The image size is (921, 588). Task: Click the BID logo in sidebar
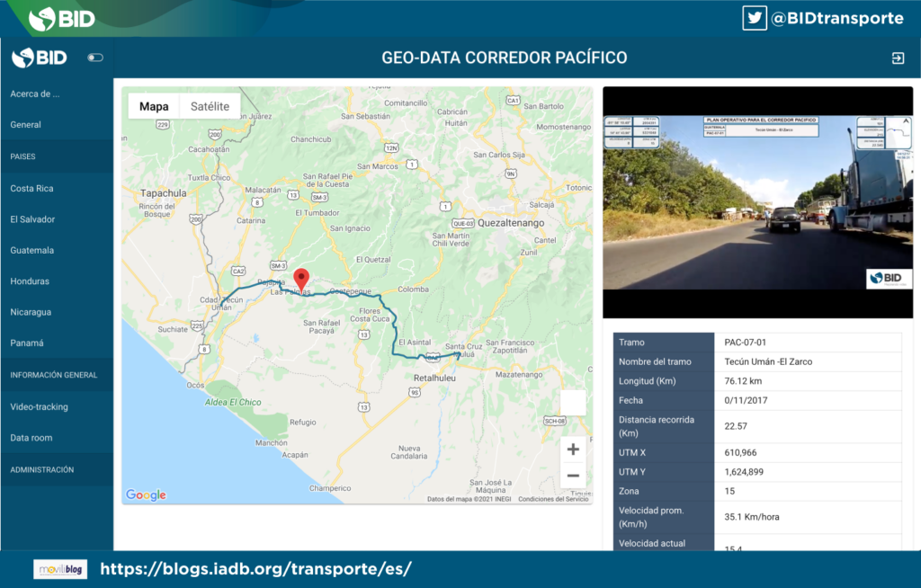40,58
